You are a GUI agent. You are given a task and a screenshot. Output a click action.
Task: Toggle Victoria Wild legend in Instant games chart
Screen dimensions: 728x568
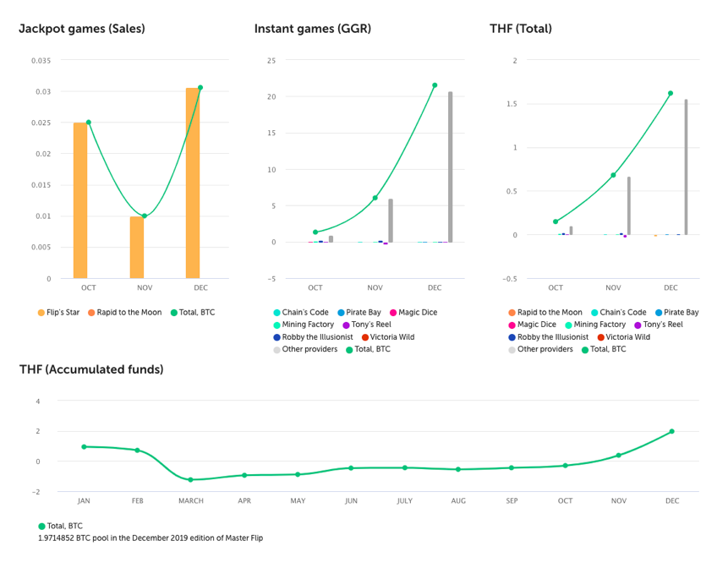388,337
